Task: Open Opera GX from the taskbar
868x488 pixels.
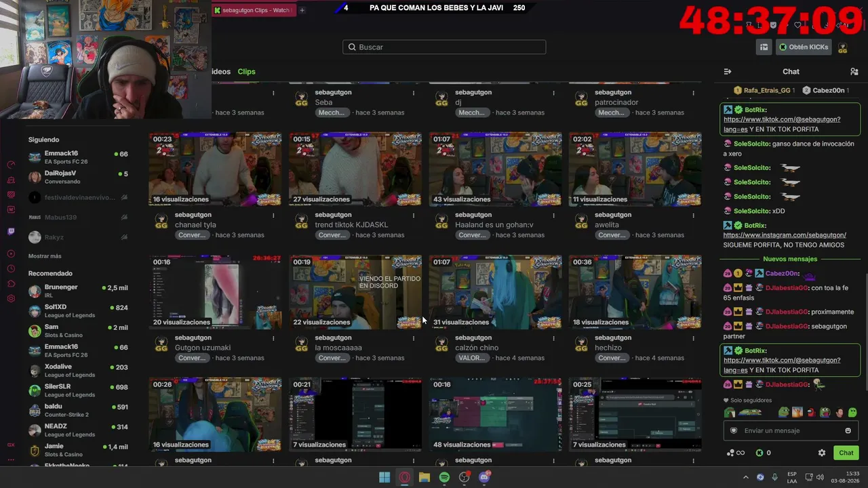Action: [405, 477]
